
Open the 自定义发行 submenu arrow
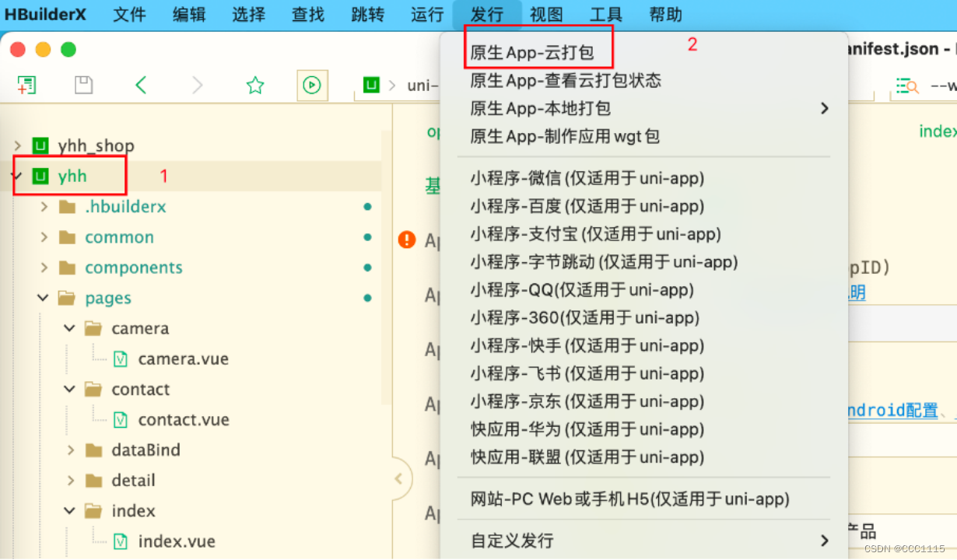825,540
